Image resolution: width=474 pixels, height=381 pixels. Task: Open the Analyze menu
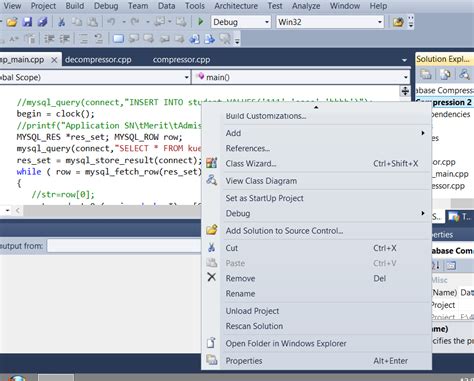tap(306, 6)
